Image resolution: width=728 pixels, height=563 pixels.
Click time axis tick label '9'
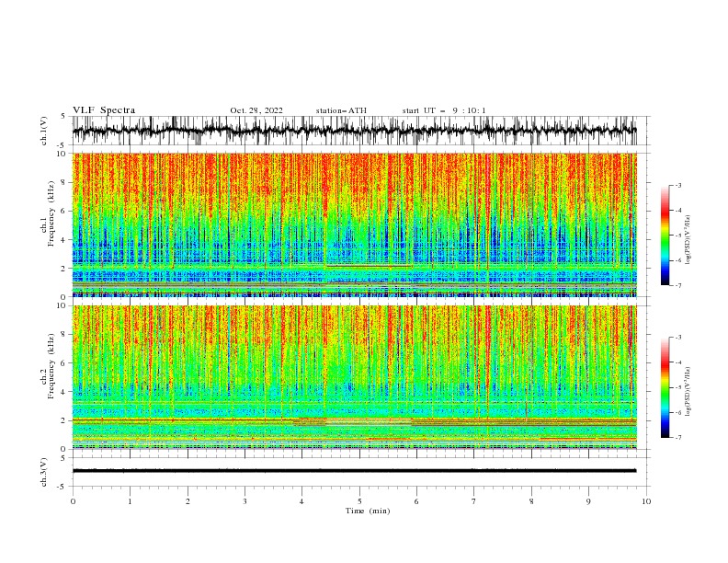point(588,501)
